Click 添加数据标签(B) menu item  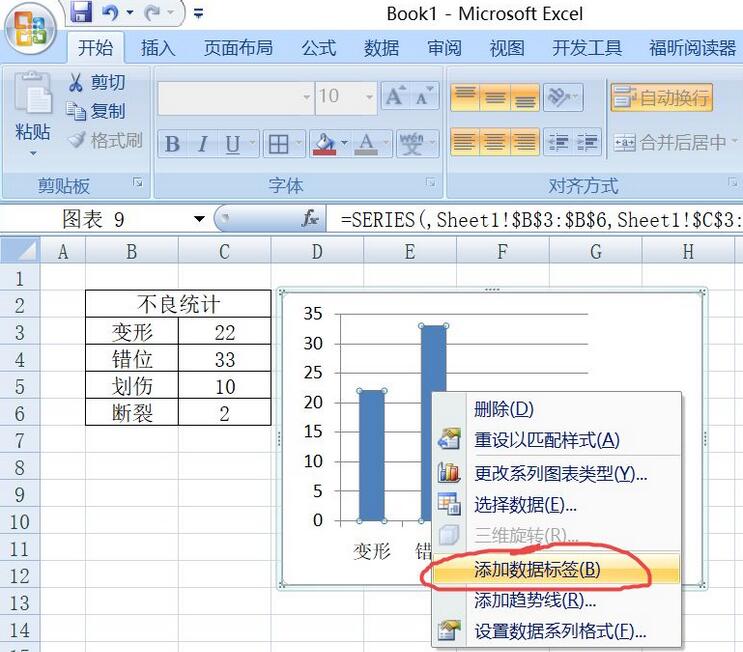click(x=557, y=569)
